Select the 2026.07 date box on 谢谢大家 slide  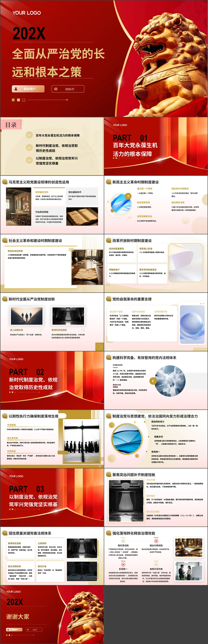(34, 630)
